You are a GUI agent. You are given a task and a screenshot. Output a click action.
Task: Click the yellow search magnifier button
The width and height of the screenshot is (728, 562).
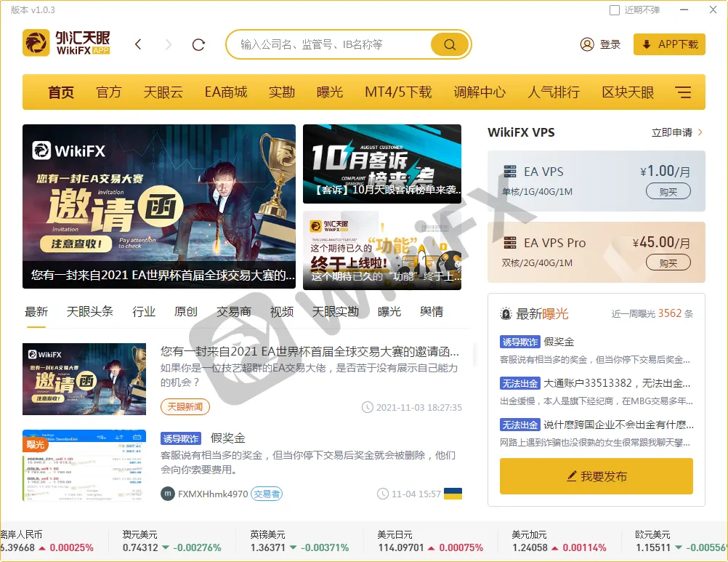[450, 44]
